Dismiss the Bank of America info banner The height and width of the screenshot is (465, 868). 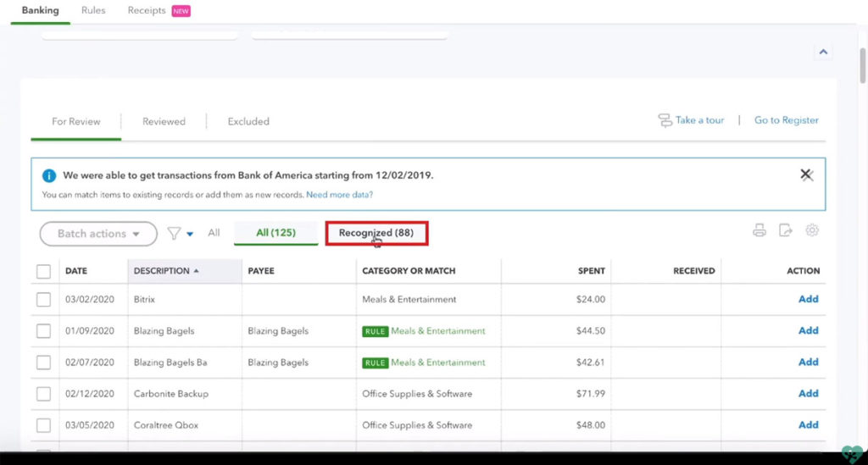click(x=806, y=174)
